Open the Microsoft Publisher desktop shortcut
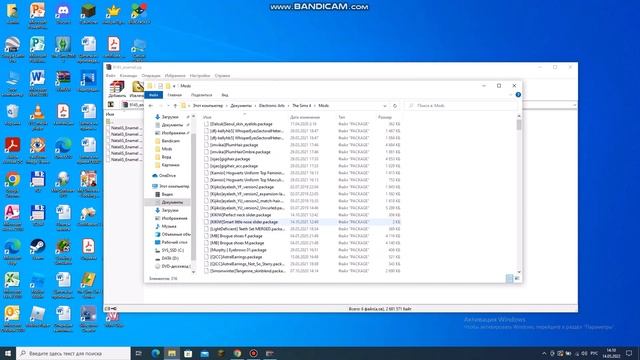The width and height of the screenshot is (640, 360). coord(38,49)
